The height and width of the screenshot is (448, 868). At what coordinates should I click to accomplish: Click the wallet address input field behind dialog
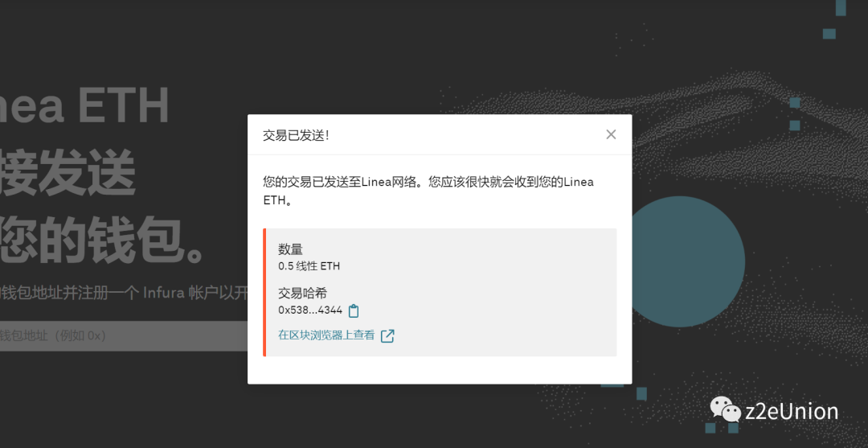click(x=124, y=335)
